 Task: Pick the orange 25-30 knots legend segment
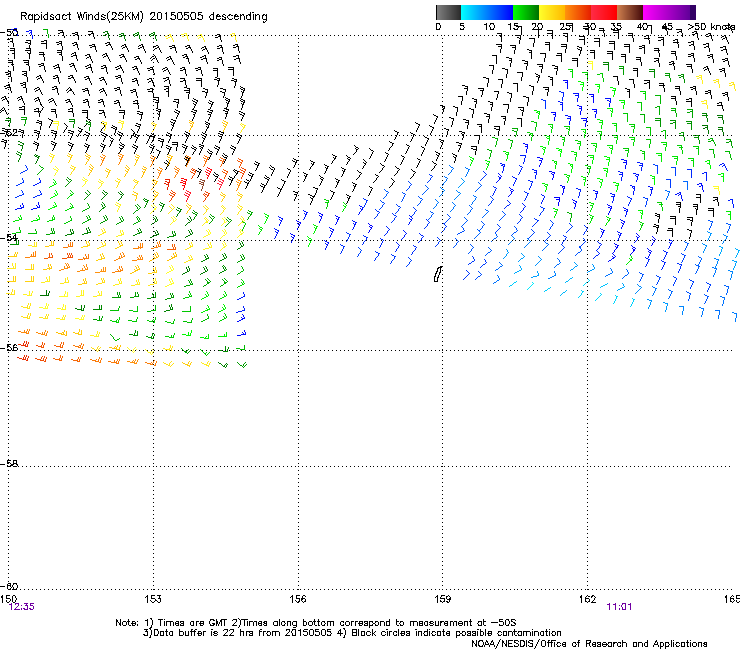pyautogui.click(x=578, y=12)
